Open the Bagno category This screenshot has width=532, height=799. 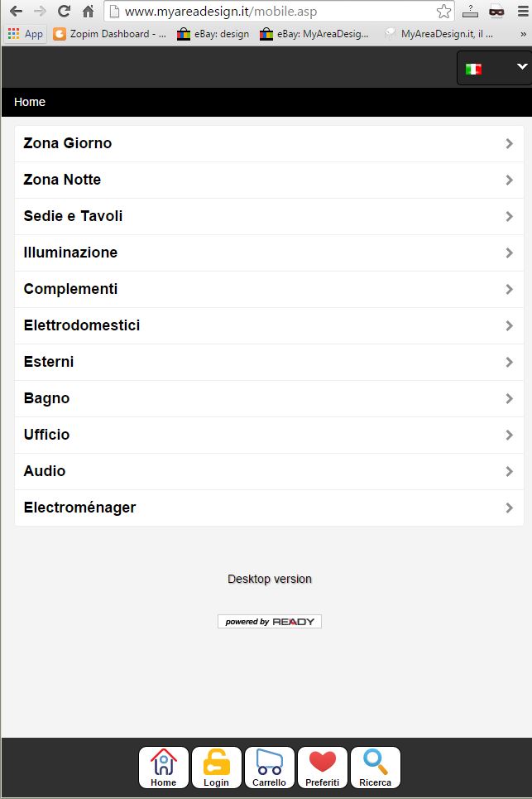tap(269, 398)
